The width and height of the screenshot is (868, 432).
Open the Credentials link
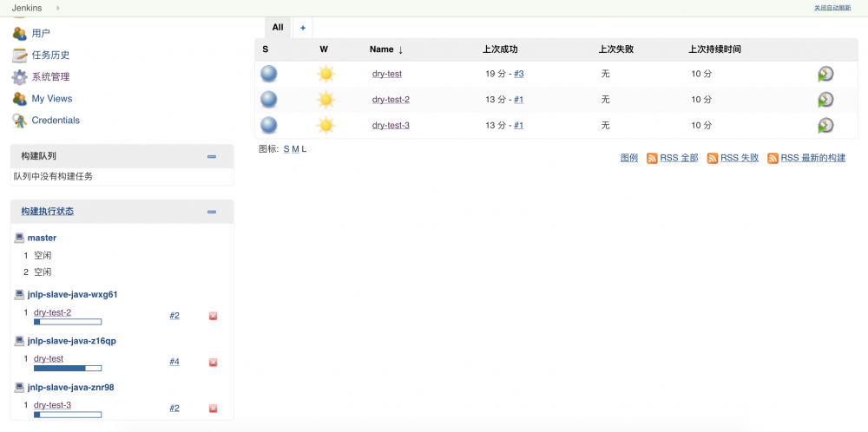[56, 120]
